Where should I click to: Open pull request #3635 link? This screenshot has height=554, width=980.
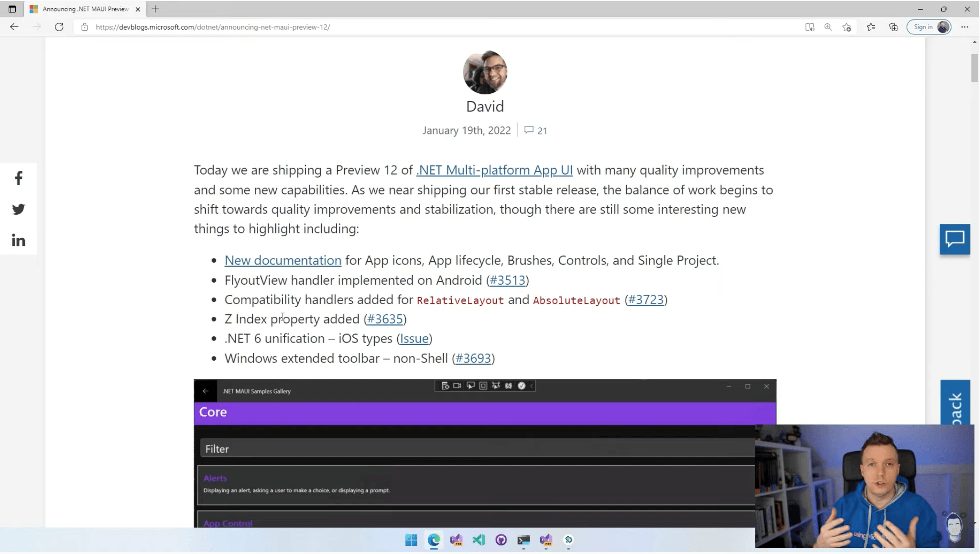pos(385,319)
